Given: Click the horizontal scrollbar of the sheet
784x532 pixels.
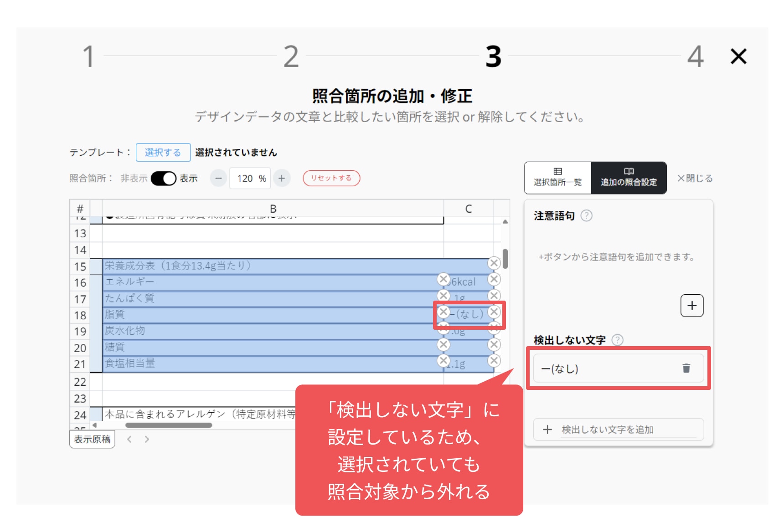Looking at the screenshot, I should (169, 425).
